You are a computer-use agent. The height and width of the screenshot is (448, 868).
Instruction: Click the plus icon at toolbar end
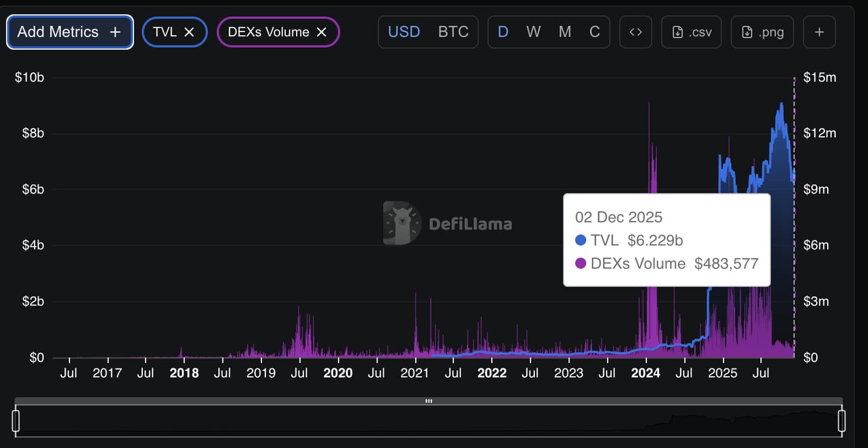pyautogui.click(x=819, y=32)
